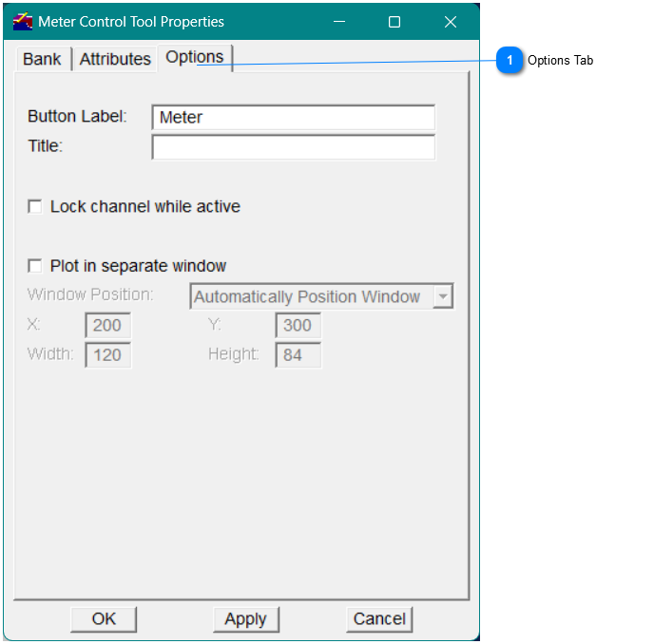Image resolution: width=654 pixels, height=644 pixels.
Task: Enable Lock channel while active checkbox
Action: click(34, 206)
